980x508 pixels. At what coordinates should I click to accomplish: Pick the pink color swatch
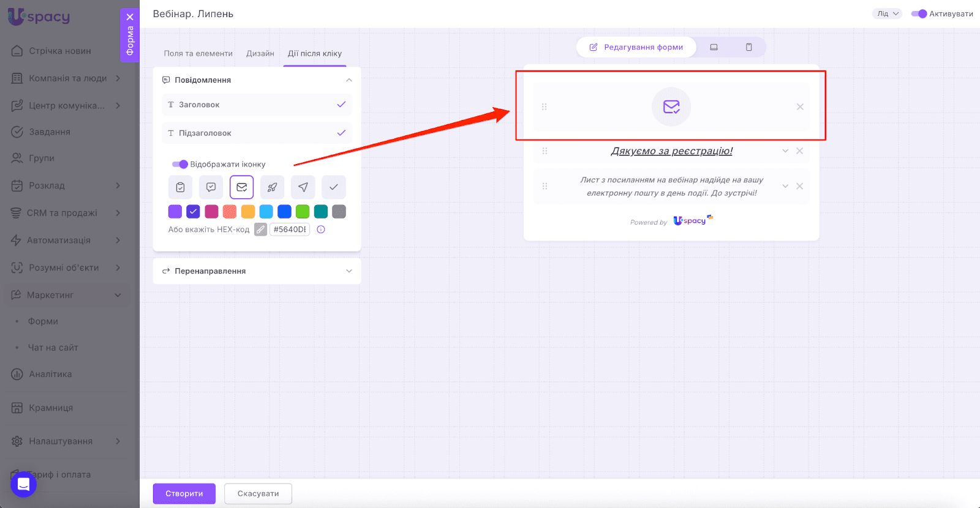(211, 212)
